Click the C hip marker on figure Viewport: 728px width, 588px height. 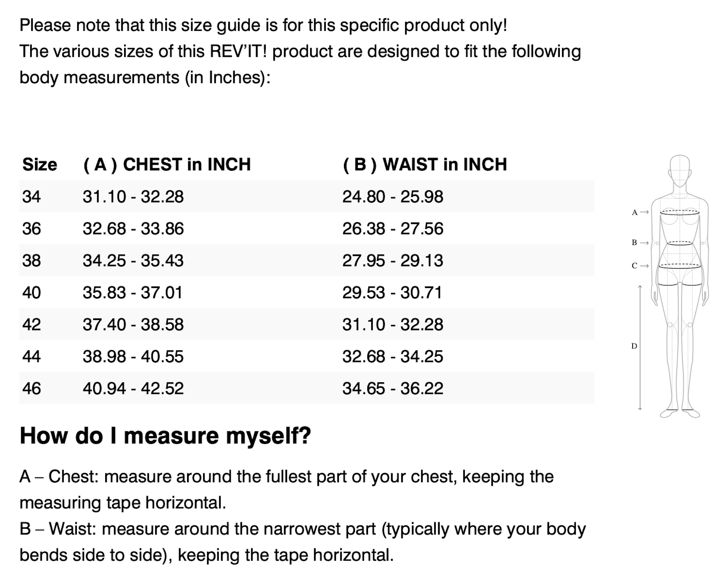[x=640, y=266]
